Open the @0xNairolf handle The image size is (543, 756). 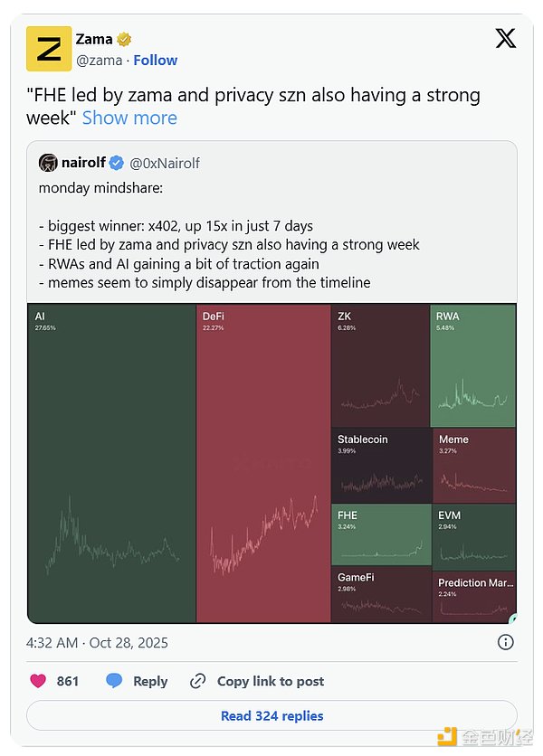(x=165, y=163)
